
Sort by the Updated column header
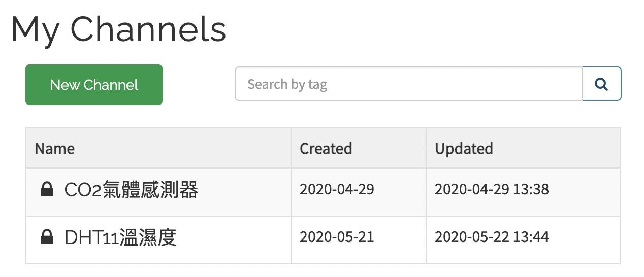pos(464,149)
